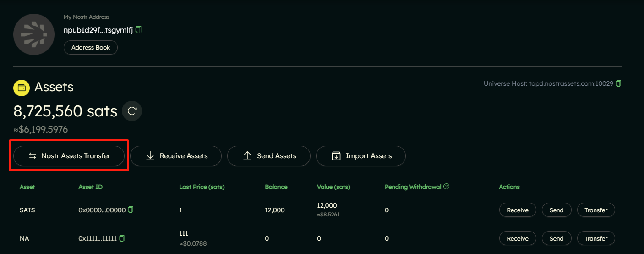The width and height of the screenshot is (644, 254).
Task: Copy the Universe Host address
Action: click(x=618, y=83)
